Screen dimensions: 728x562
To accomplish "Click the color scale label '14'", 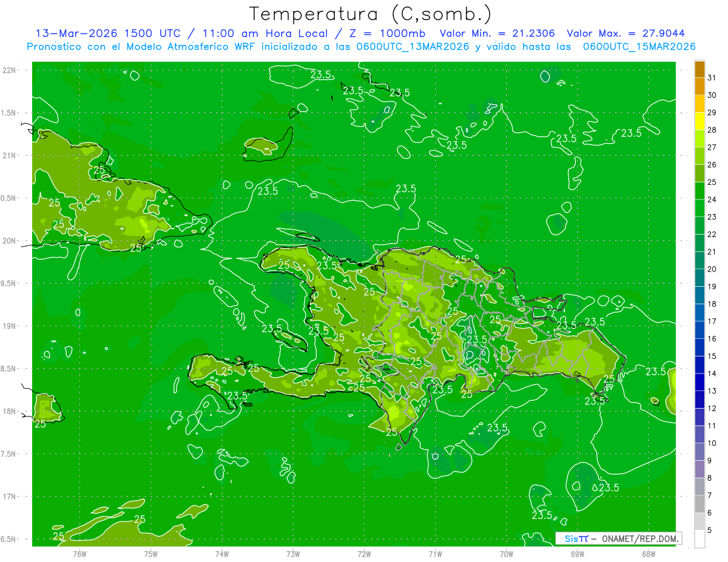I will pos(712,373).
